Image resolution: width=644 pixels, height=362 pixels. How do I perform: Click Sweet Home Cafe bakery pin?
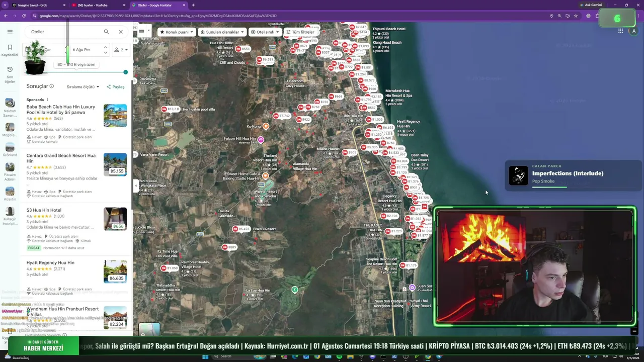click(265, 176)
